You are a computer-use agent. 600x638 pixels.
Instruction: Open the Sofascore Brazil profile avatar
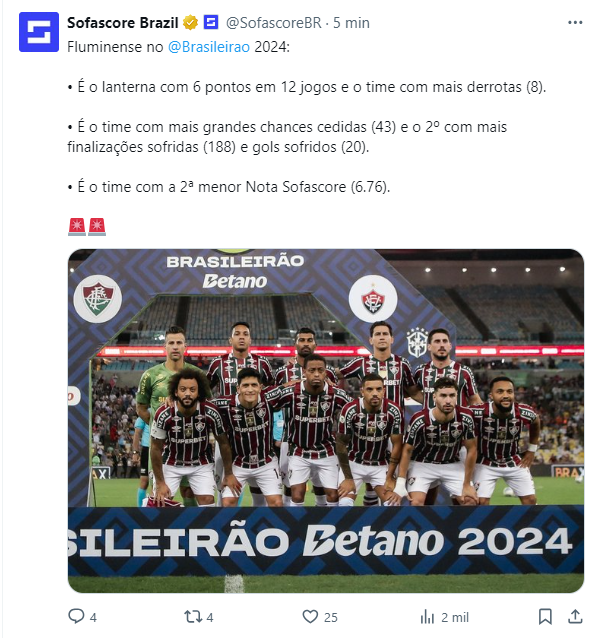click(39, 32)
